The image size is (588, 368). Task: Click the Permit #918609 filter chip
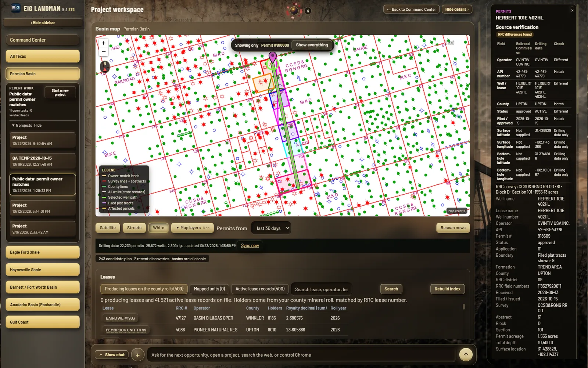(275, 46)
